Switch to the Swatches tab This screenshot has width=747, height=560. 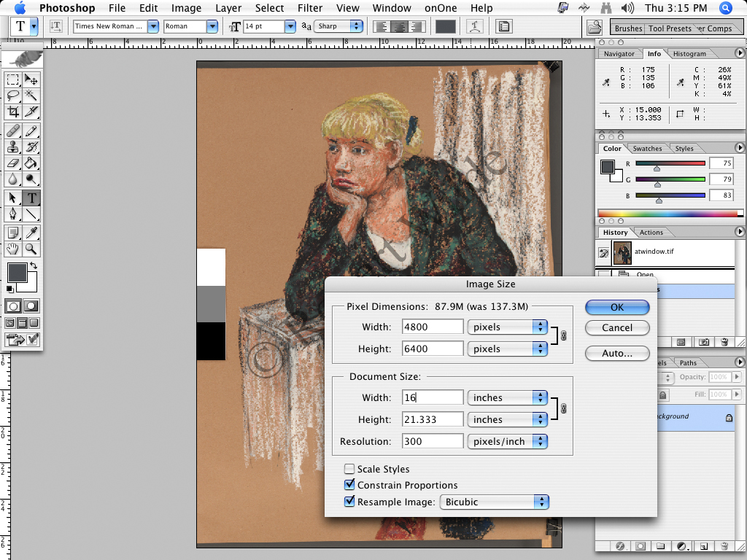pyautogui.click(x=647, y=149)
